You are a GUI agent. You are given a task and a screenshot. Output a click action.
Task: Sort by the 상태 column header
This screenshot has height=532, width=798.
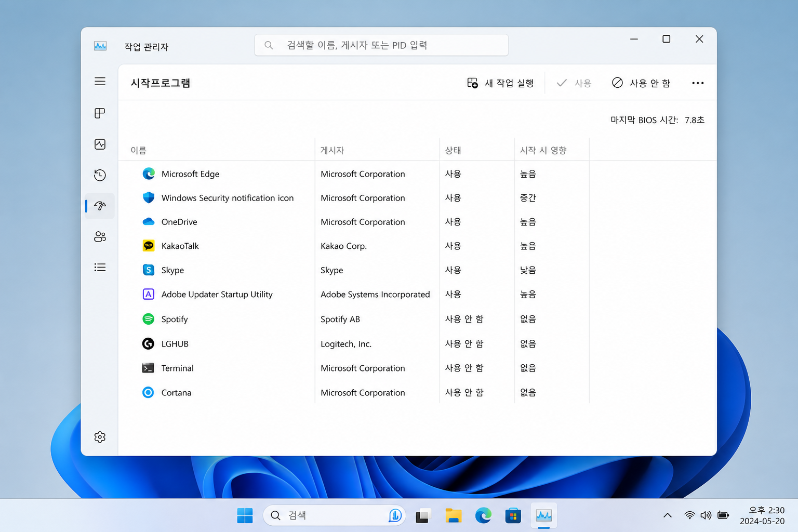tap(453, 150)
